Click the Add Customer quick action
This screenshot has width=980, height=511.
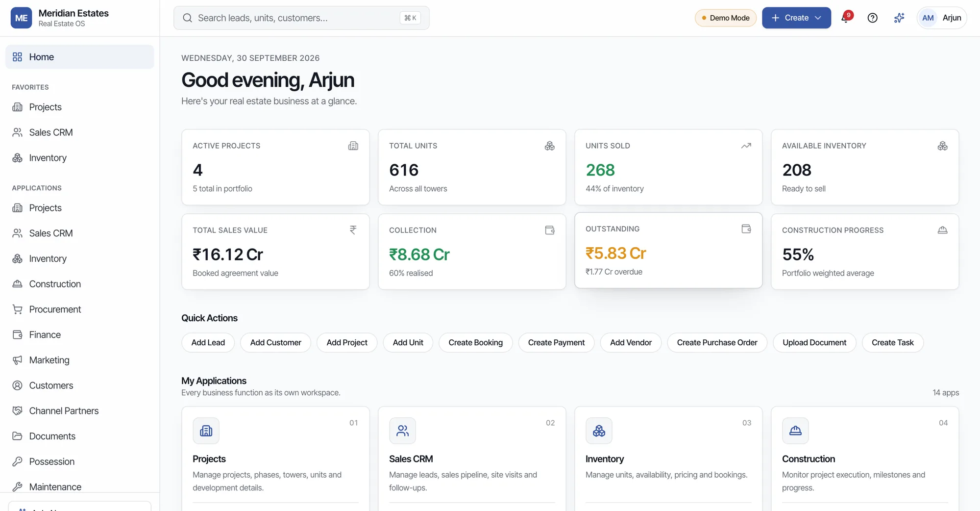276,342
